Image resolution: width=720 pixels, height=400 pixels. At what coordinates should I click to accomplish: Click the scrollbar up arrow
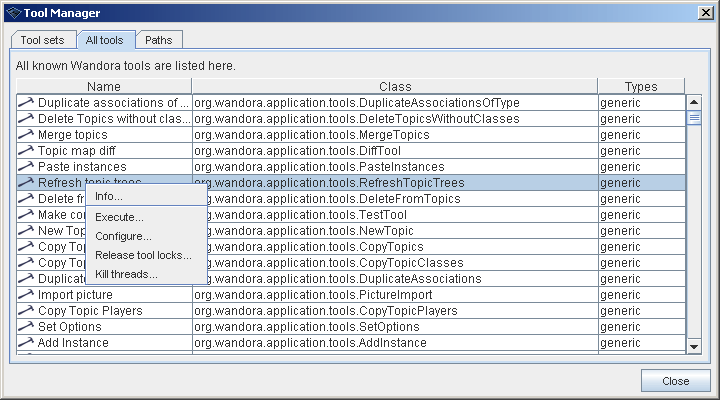[x=694, y=101]
